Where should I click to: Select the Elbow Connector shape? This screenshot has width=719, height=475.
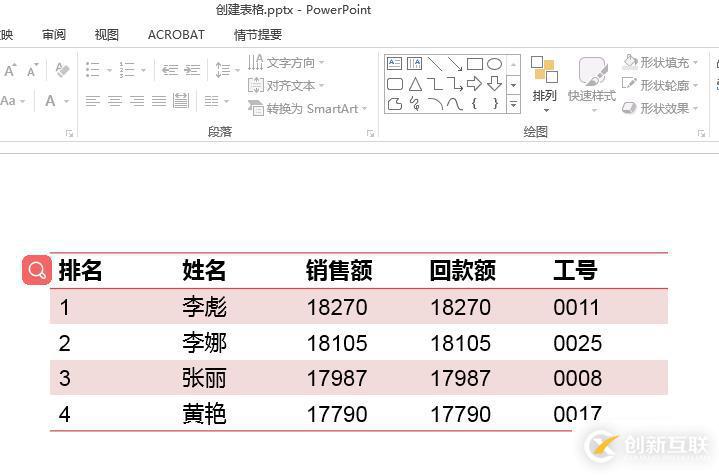(x=435, y=84)
